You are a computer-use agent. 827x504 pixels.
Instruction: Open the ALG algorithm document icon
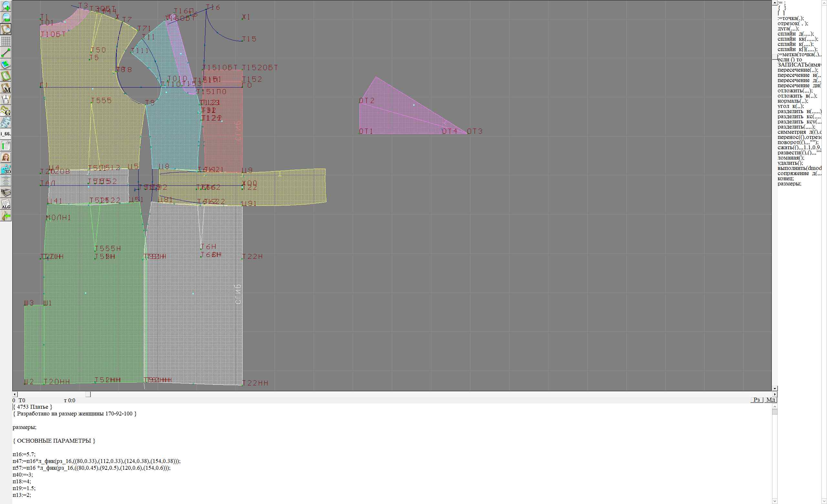coord(6,204)
